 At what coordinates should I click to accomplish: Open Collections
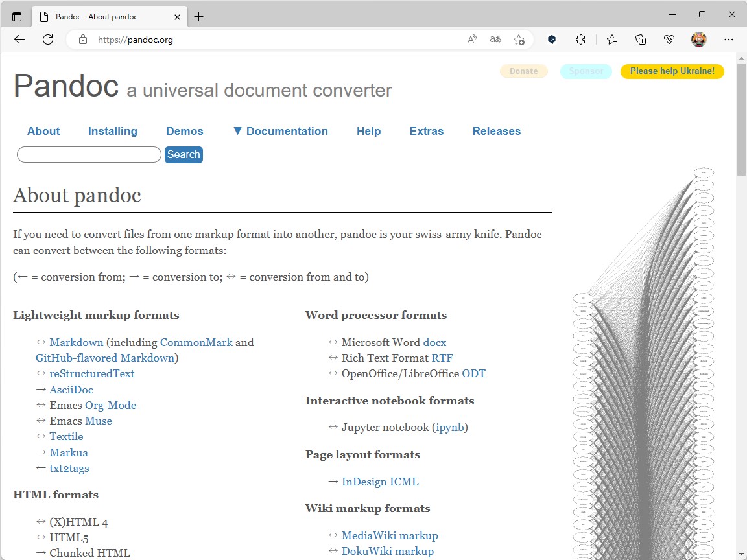[x=641, y=40]
